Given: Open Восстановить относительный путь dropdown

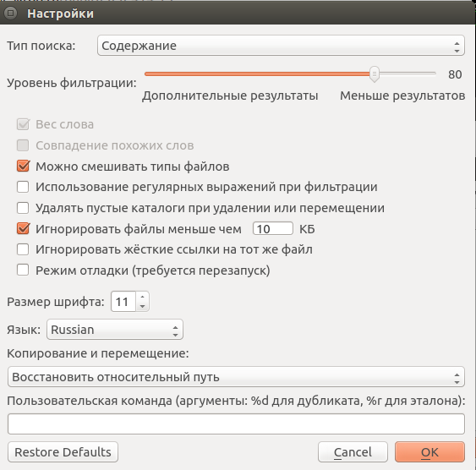Looking at the screenshot, I should [x=236, y=377].
